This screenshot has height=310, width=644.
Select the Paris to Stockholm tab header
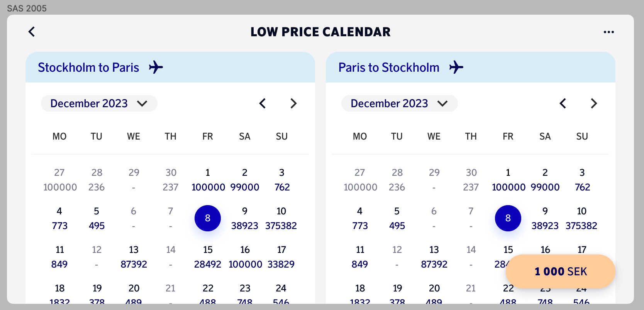coord(389,67)
